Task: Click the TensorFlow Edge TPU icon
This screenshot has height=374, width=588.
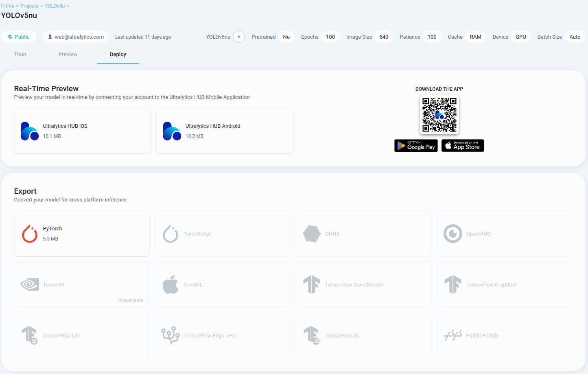Action: 170,335
